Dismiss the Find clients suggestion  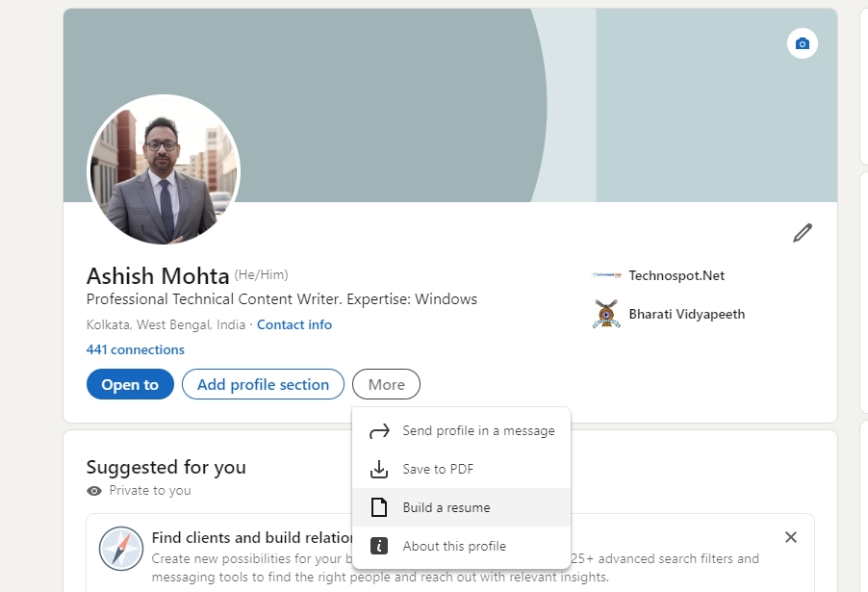[x=790, y=537]
